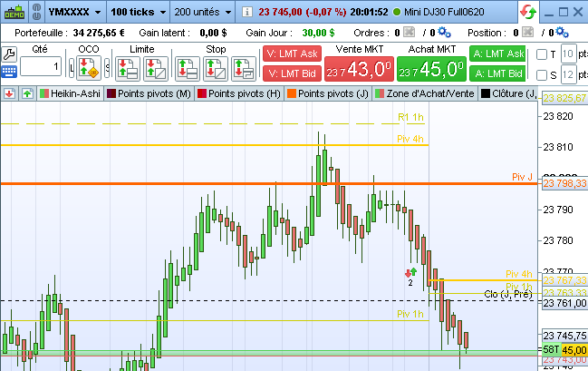
Task: Click the OCO order icon
Action: click(x=89, y=68)
